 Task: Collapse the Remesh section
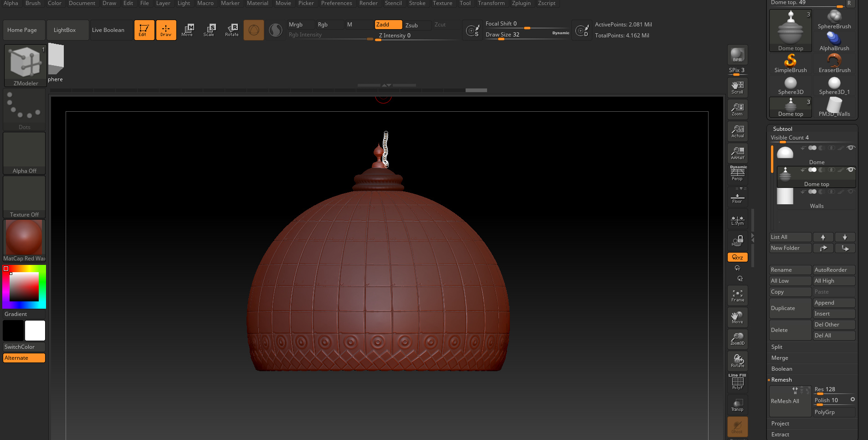point(781,380)
